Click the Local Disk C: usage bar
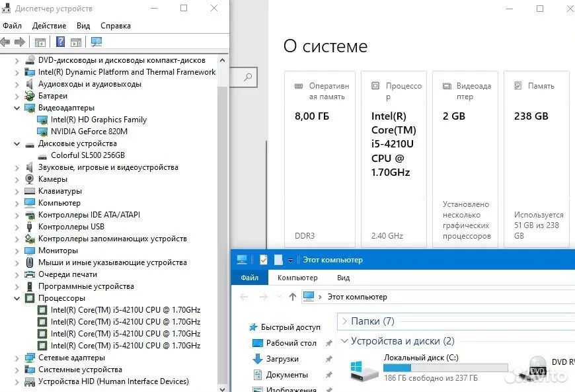575x392 pixels. pyautogui.click(x=445, y=368)
